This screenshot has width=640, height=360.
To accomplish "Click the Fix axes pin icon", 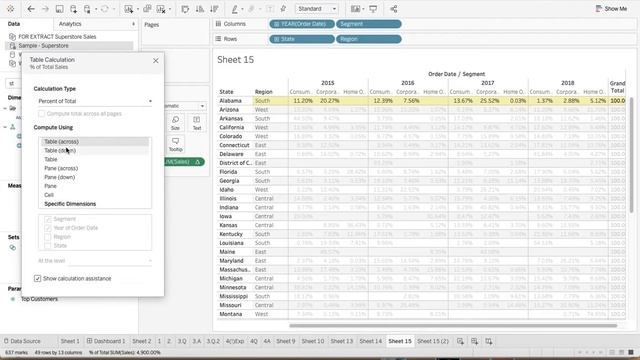I will [x=283, y=9].
